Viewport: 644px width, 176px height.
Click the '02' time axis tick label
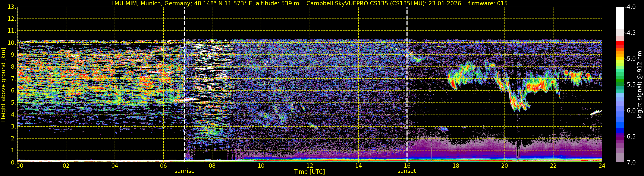[66, 166]
